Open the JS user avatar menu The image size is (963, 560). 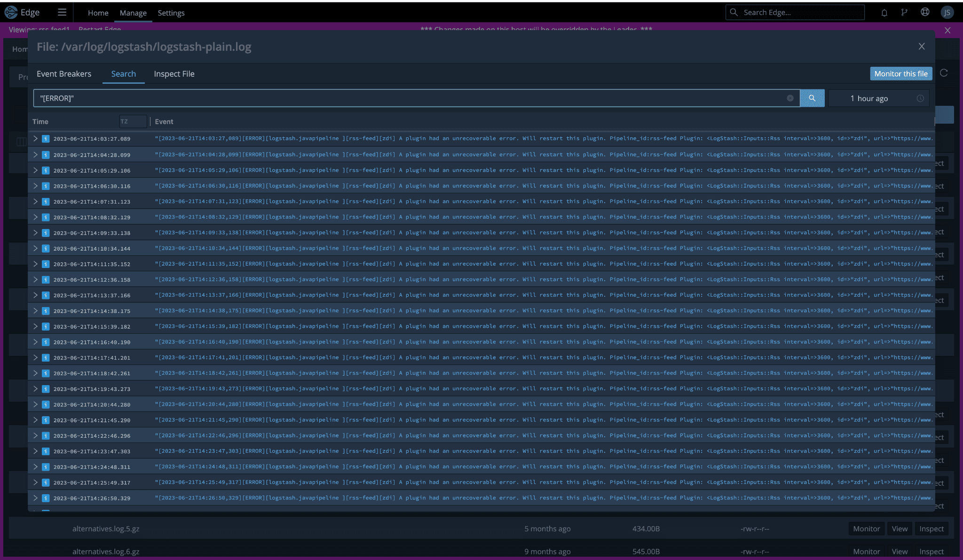click(x=947, y=13)
